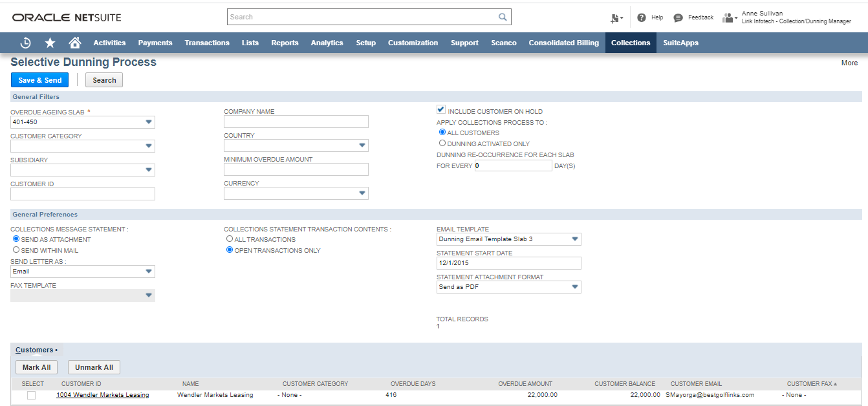
Task: Open the Collections menu
Action: pos(631,43)
